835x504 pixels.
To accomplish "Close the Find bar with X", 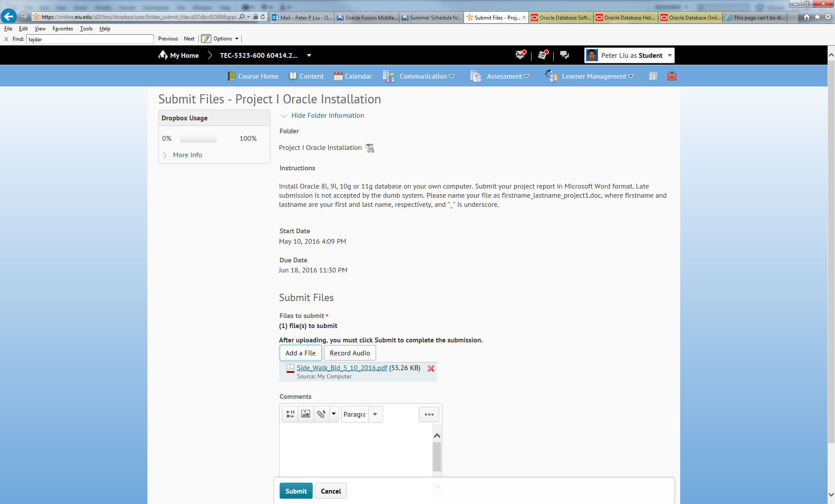I will [x=6, y=39].
